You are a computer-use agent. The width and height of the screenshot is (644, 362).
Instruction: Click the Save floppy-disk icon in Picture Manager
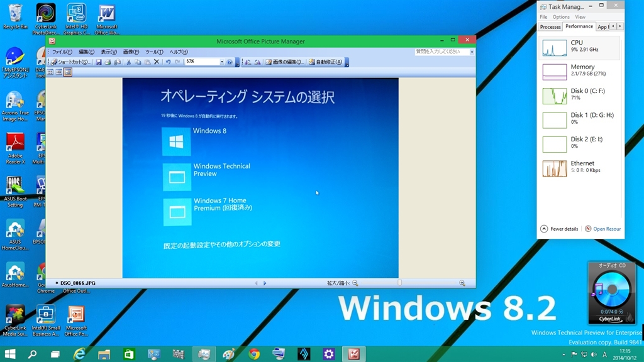coord(99,62)
